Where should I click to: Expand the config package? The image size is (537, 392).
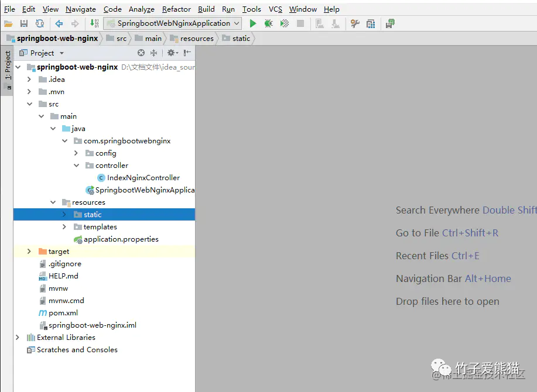click(x=76, y=153)
